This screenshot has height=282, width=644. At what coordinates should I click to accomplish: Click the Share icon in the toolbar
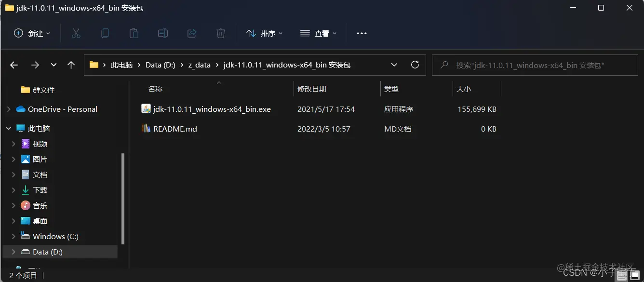tap(191, 33)
